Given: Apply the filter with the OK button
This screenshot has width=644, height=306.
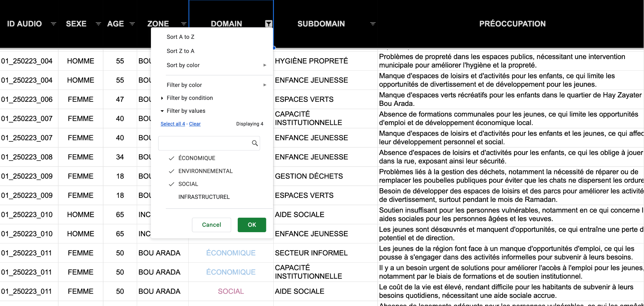Looking at the screenshot, I should pyautogui.click(x=252, y=225).
